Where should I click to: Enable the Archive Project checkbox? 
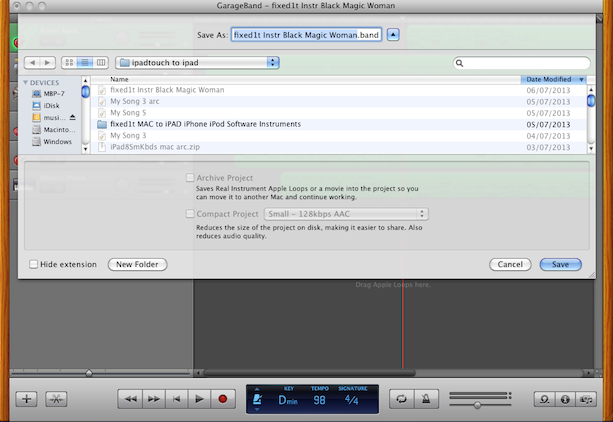point(190,178)
